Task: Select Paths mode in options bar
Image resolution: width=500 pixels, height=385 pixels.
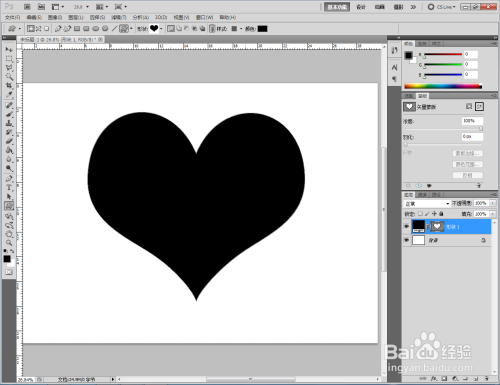Action: click(x=39, y=29)
